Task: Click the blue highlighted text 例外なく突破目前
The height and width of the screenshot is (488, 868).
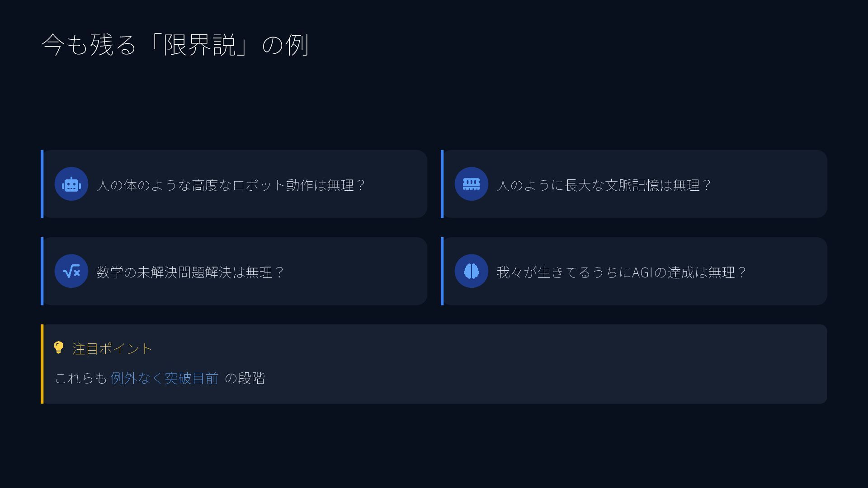Action: tap(165, 378)
